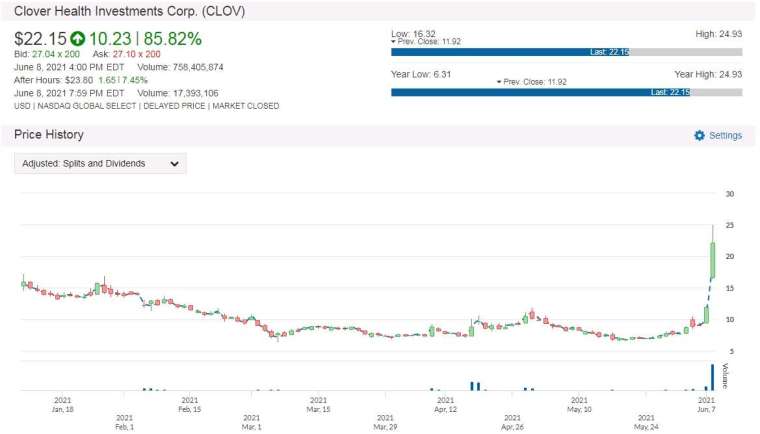Viewport: 760px width, 434px height.
Task: Click the day-range Prev. Close 11.92 marker
Action: [x=426, y=42]
